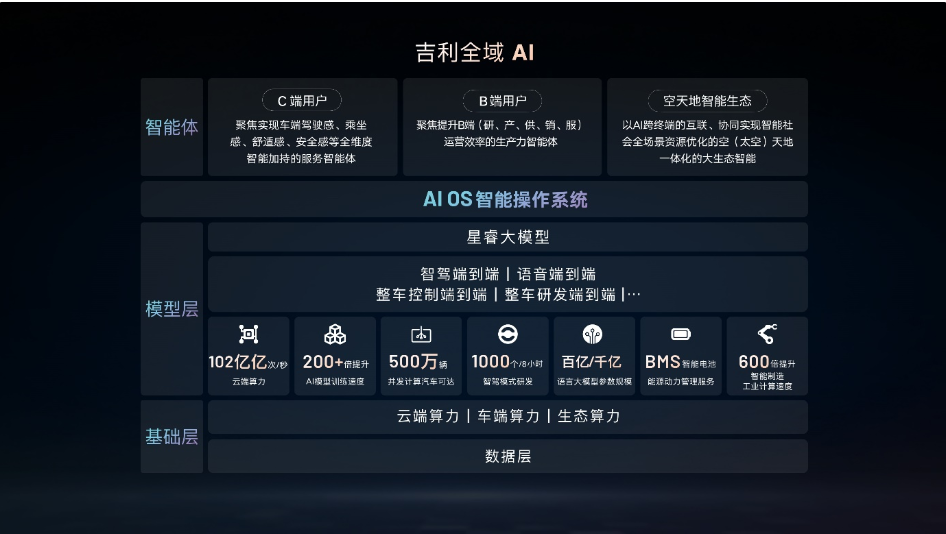
Task: Select the C端用户 pill label
Action: click(x=302, y=100)
